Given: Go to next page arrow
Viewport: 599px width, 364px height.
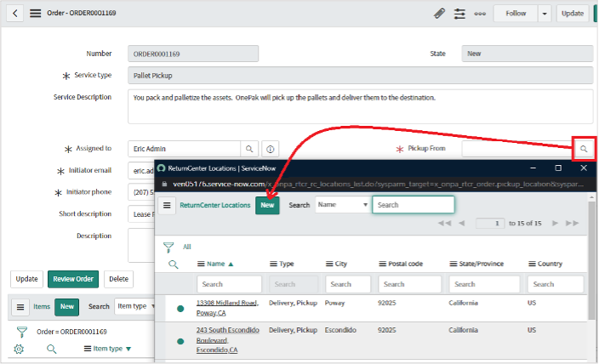Looking at the screenshot, I should click(x=555, y=223).
